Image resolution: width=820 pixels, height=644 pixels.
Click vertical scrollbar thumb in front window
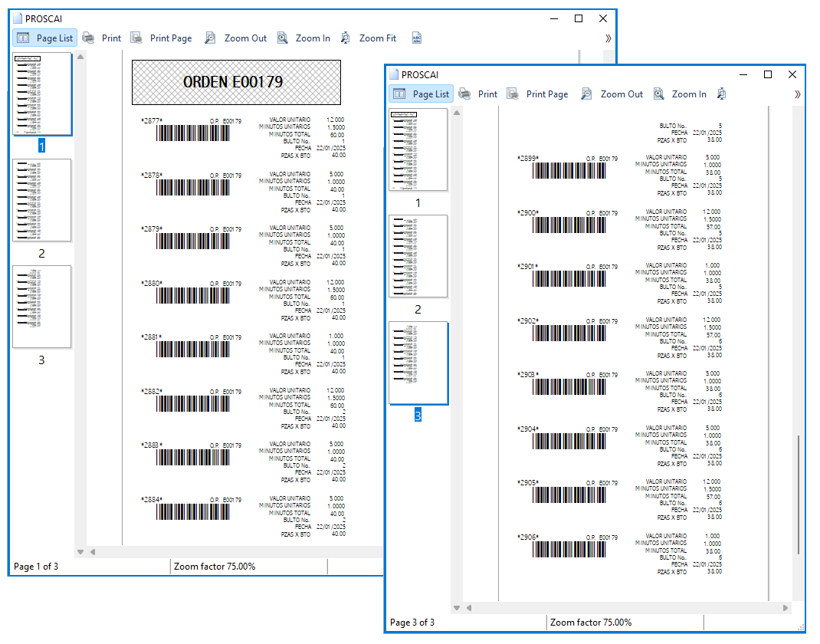pyautogui.click(x=798, y=495)
